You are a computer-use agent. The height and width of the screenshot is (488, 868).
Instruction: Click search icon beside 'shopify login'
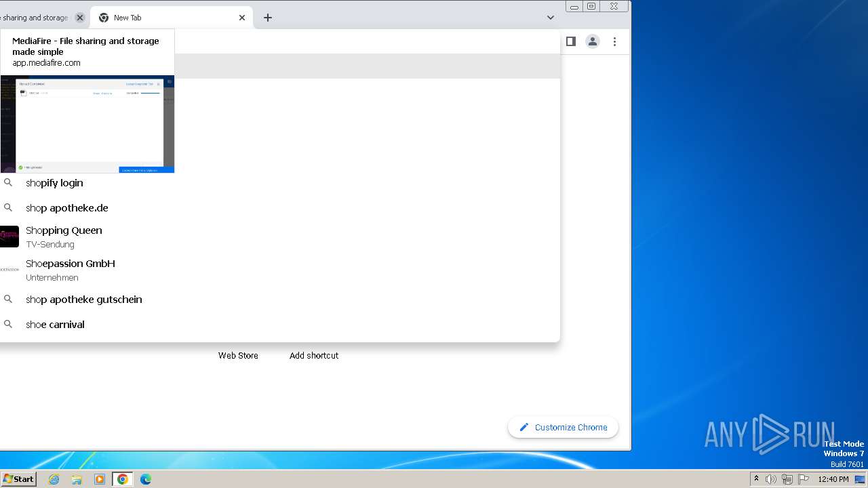pyautogui.click(x=8, y=182)
